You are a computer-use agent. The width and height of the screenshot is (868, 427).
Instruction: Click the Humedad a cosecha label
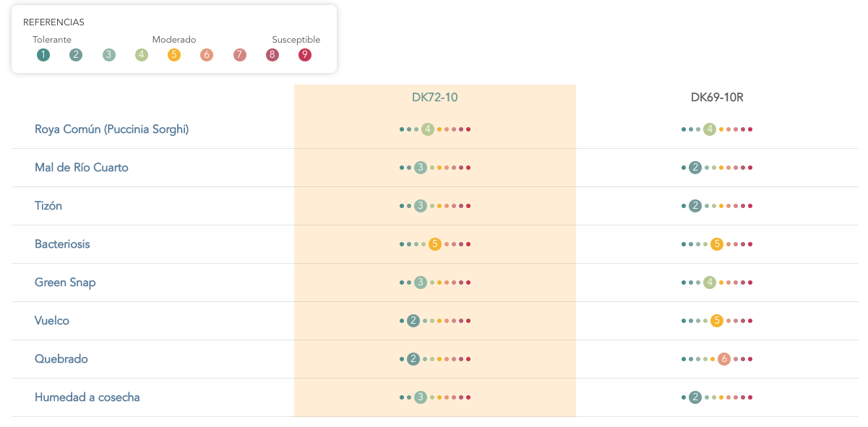coord(87,397)
